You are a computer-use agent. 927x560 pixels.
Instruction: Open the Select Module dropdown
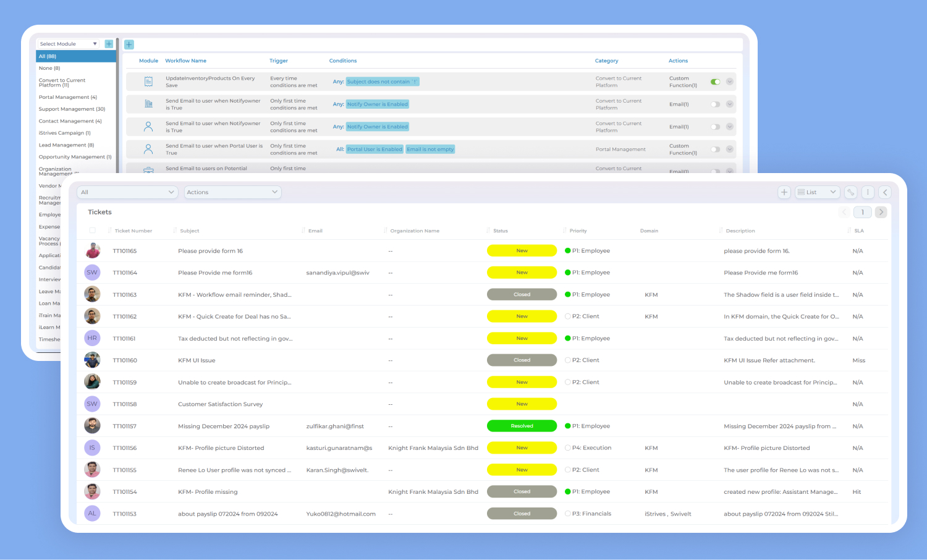(x=68, y=44)
